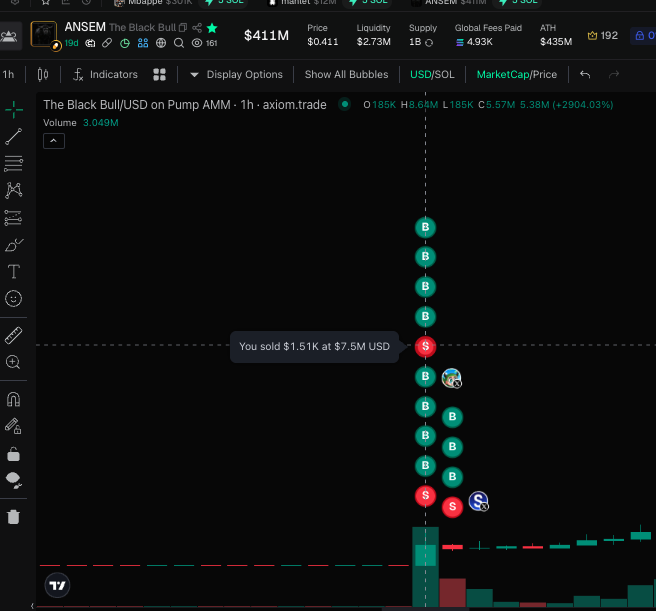The width and height of the screenshot is (656, 611).
Task: Click the Price $0.411 stat
Action: point(323,35)
